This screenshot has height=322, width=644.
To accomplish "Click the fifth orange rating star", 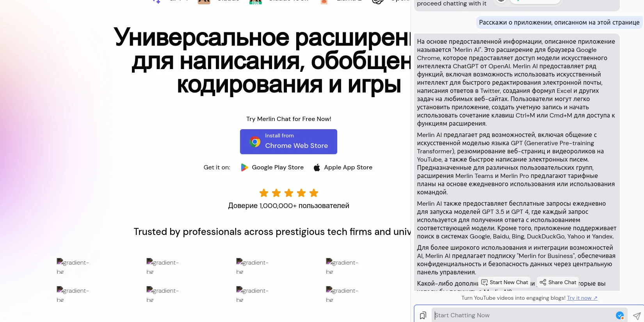I will (314, 193).
